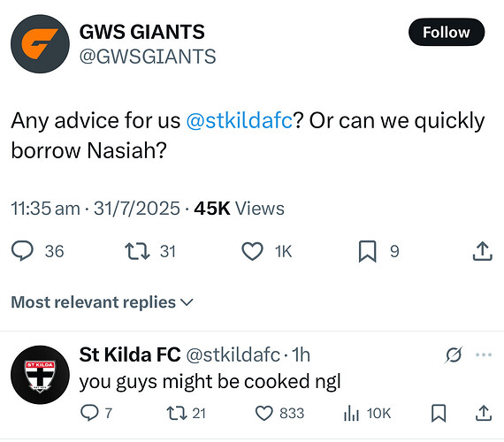
Task: Reply to St Kilda FC's comment
Action: [x=89, y=413]
